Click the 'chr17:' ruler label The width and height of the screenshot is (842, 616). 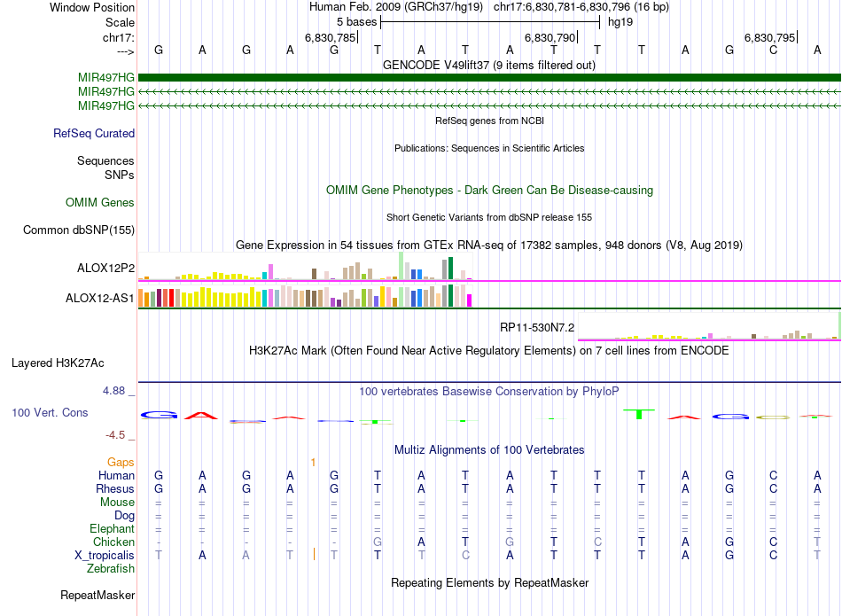[119, 37]
